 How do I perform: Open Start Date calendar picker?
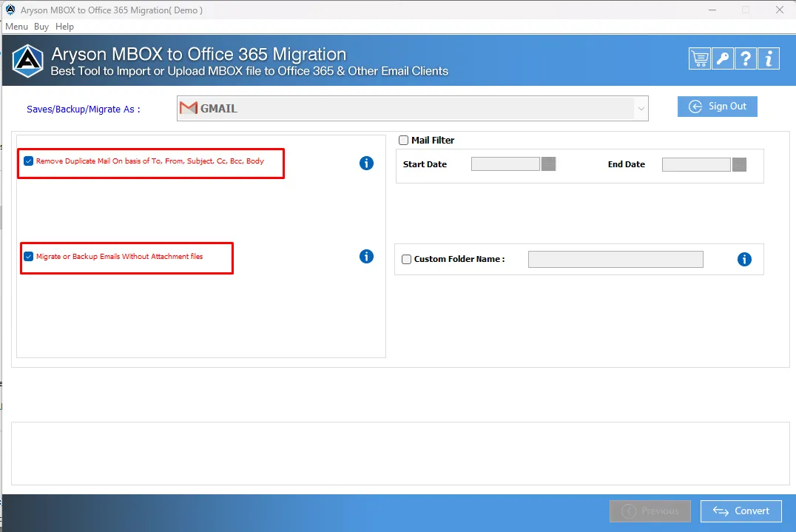(549, 164)
